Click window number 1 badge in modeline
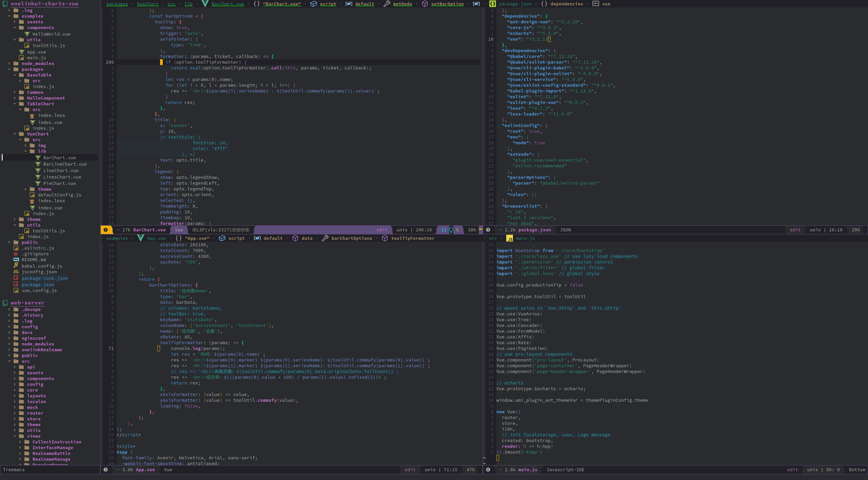The image size is (868, 480). (105, 230)
